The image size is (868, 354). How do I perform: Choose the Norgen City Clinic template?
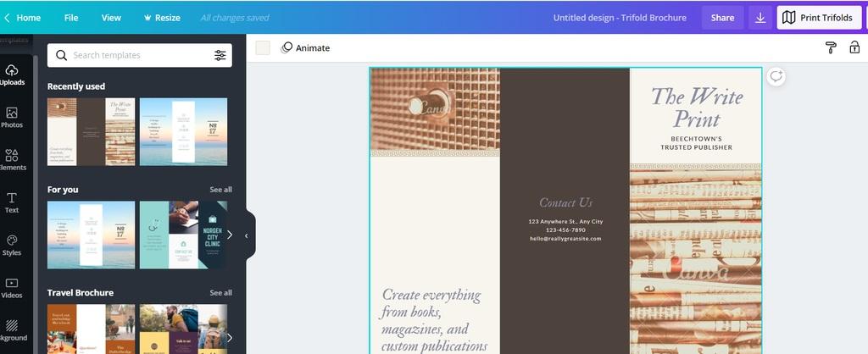coord(183,235)
